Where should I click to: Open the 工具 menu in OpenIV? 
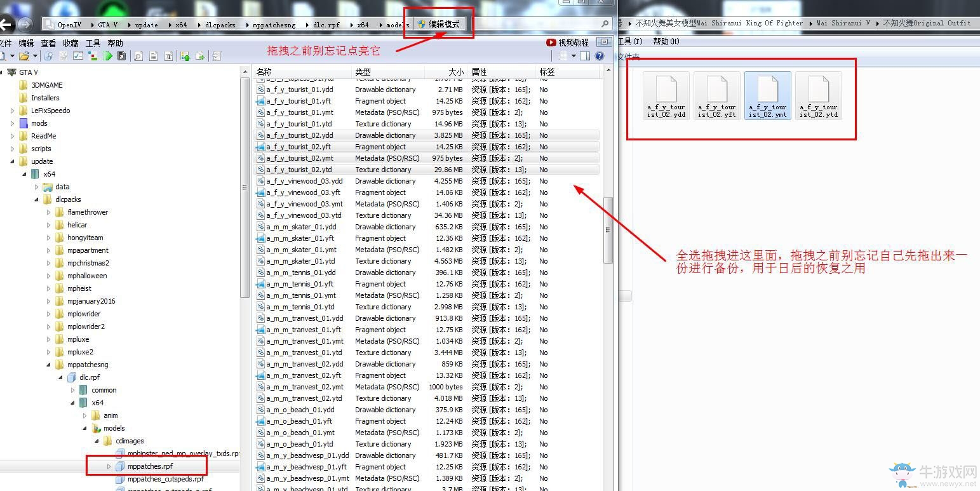point(93,43)
